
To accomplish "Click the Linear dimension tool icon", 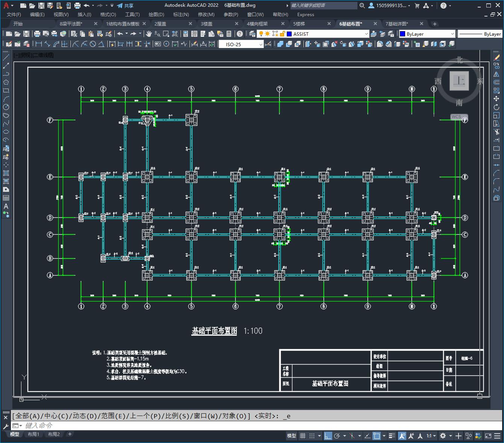I will coord(39,44).
